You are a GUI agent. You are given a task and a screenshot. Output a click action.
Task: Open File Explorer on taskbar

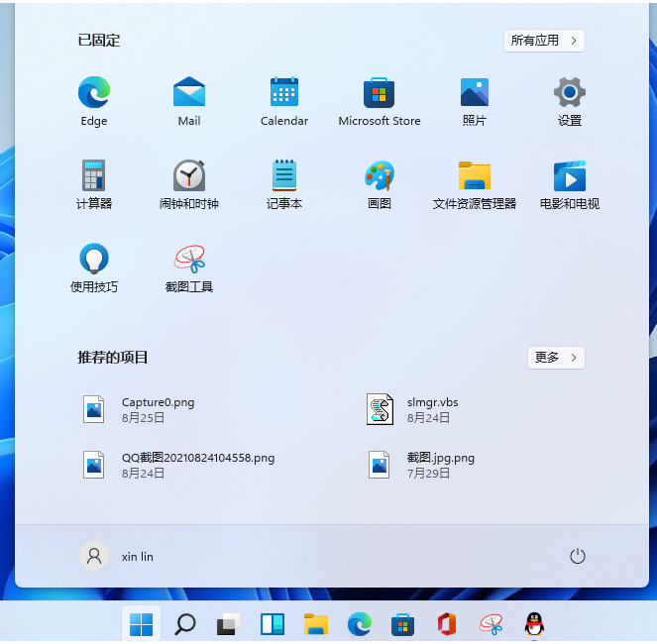pos(315,624)
